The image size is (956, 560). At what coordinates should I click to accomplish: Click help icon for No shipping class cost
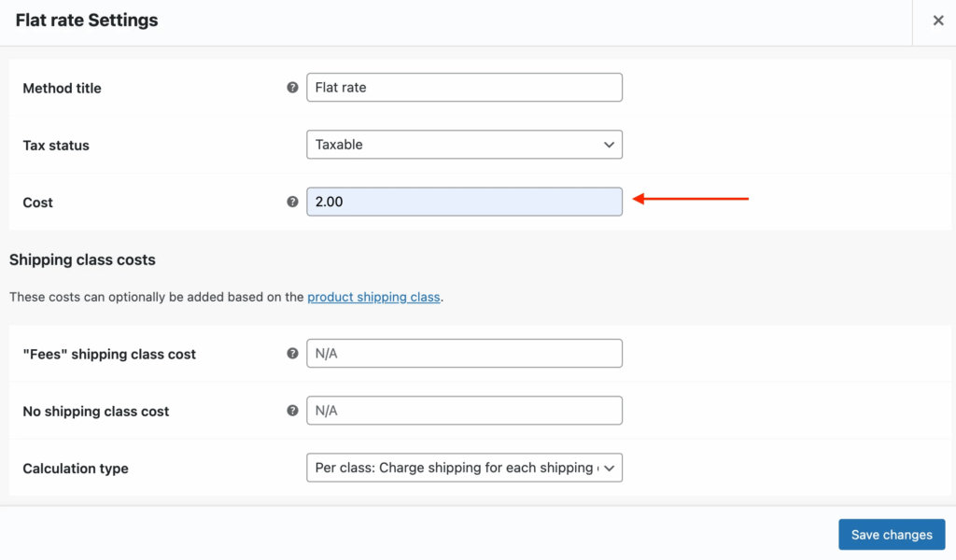tap(292, 411)
